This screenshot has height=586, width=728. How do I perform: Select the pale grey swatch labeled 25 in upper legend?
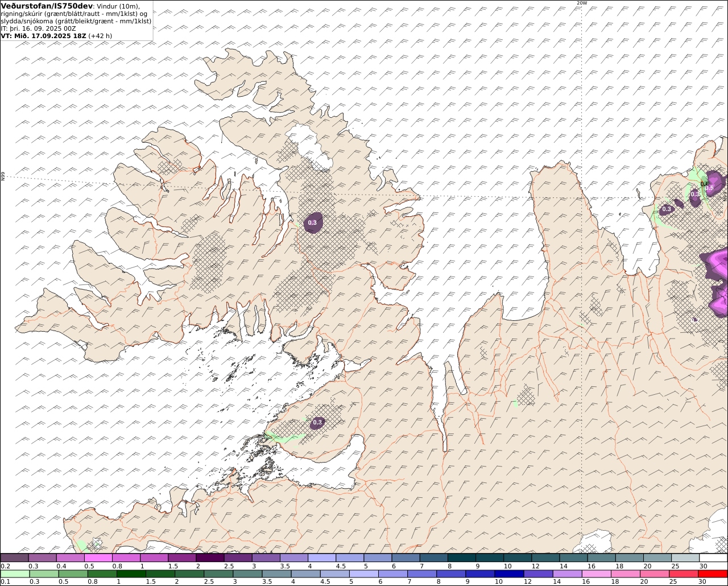click(685, 558)
